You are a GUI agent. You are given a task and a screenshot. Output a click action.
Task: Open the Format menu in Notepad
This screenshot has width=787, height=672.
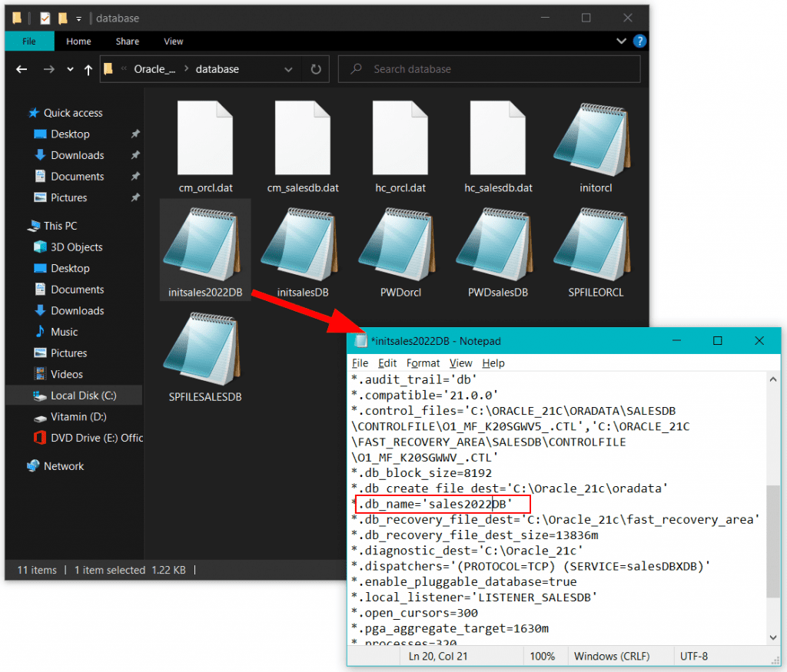(423, 362)
